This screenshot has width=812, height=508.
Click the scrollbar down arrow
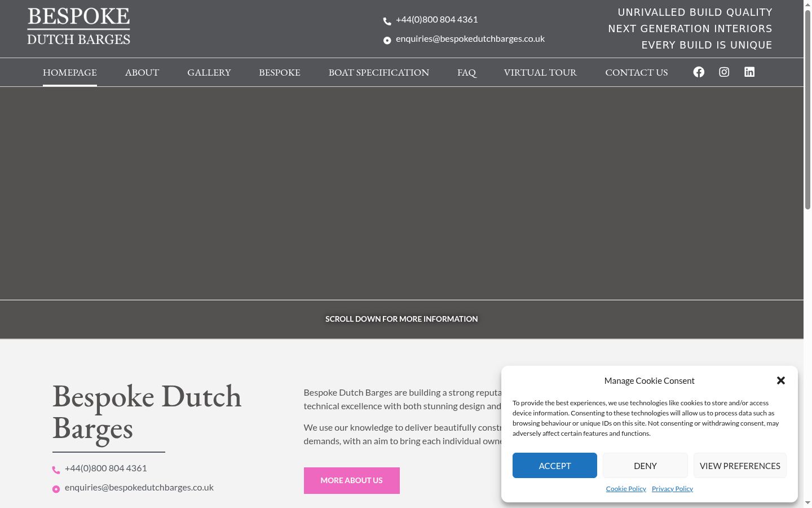point(807,503)
